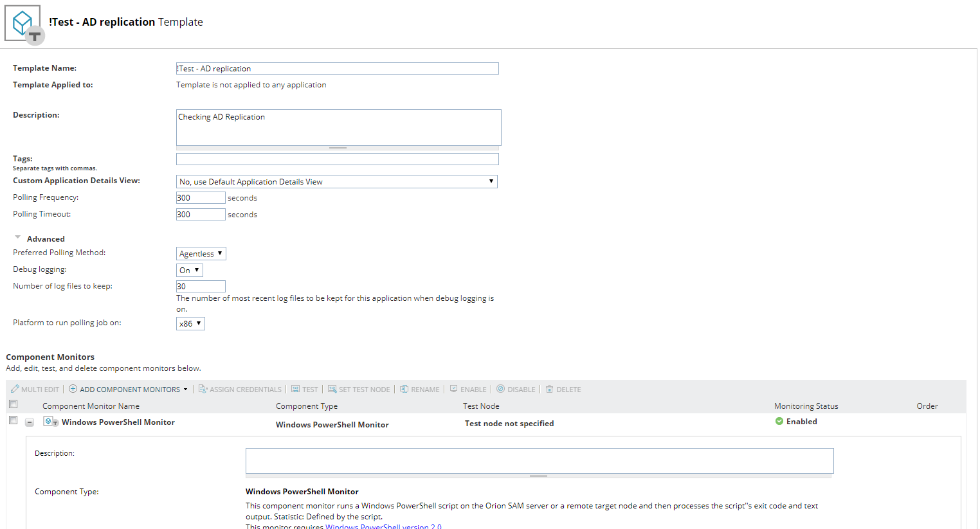Open the Preferred Polling Method dropdown
The width and height of the screenshot is (980, 529).
point(201,253)
